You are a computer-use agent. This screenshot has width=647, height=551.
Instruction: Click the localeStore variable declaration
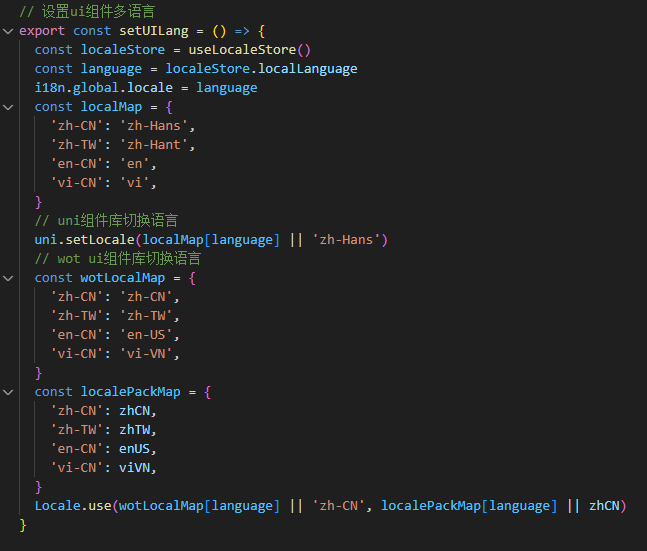(x=123, y=50)
